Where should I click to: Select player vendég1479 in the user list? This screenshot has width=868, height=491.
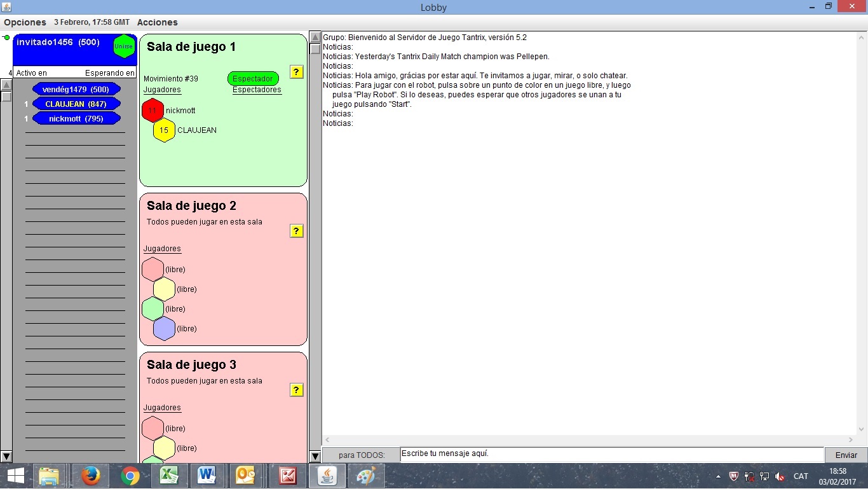click(76, 90)
